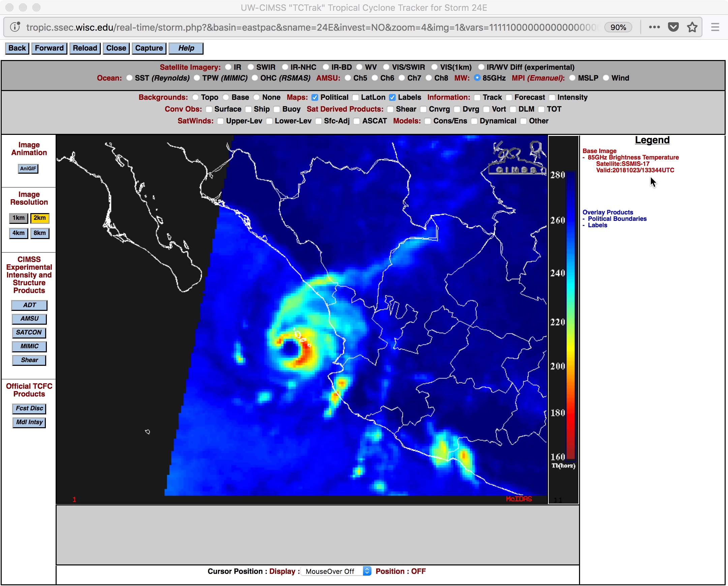Screen dimensions: 728x586
Task: Select AMSU Ch5 radio button
Action: click(348, 78)
